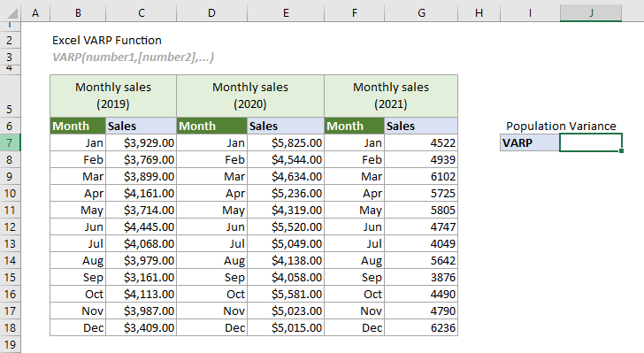Select column G header
The image size is (644, 353).
[421, 12]
